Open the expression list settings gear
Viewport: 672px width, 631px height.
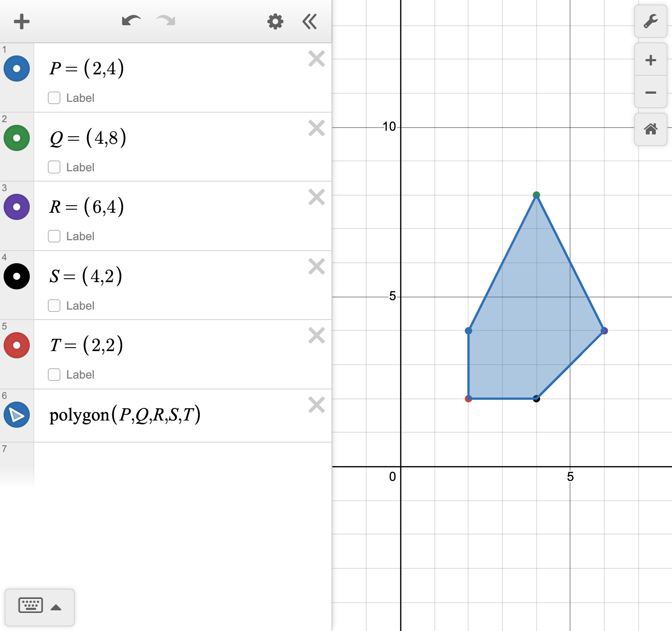(x=275, y=21)
